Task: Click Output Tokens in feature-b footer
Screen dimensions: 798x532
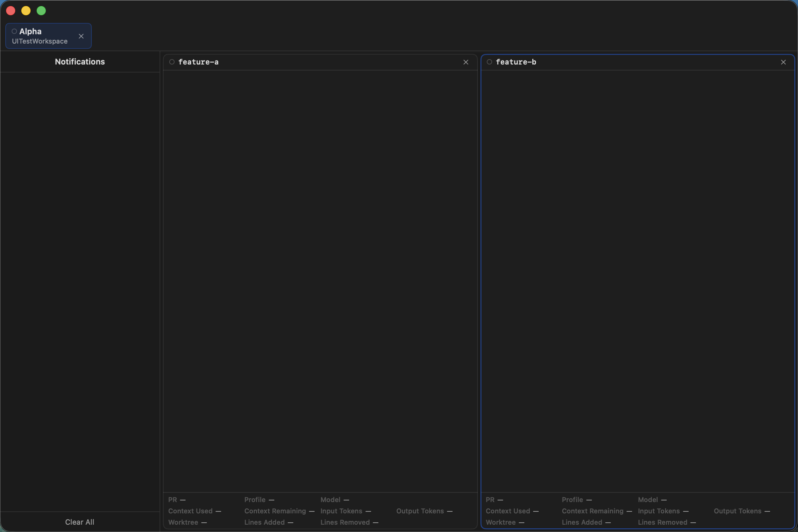Action: click(737, 511)
